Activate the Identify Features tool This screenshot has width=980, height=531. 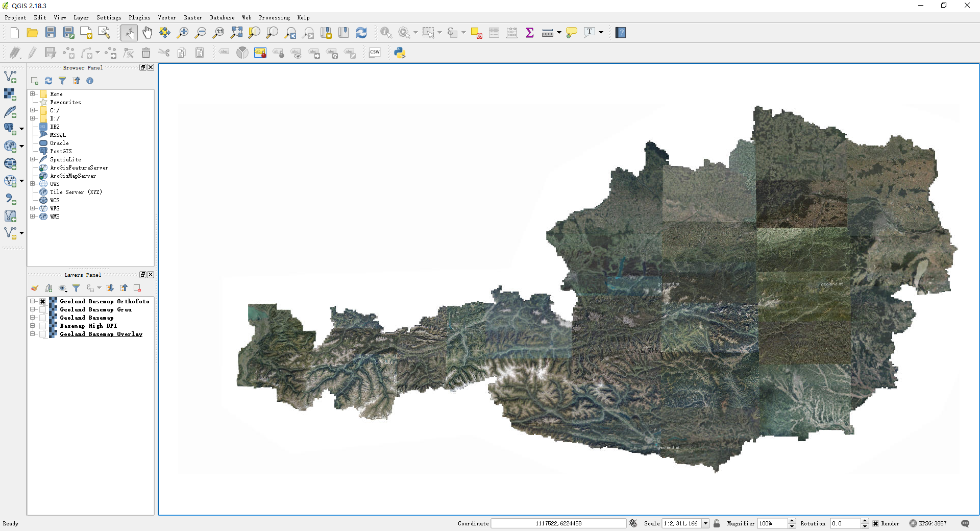click(x=386, y=33)
